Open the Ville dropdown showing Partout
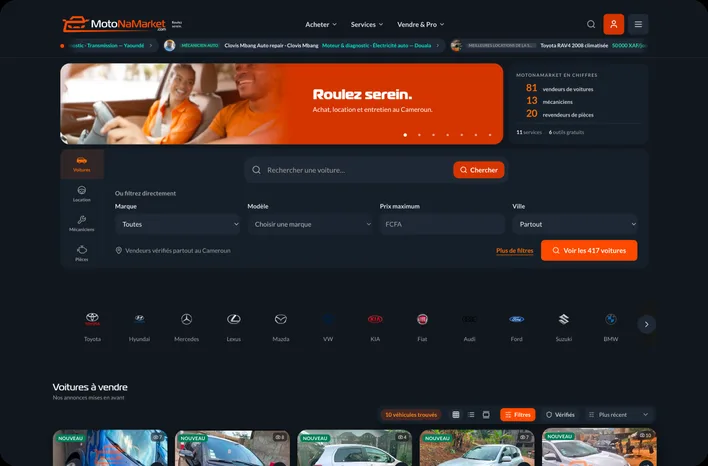 pos(575,224)
